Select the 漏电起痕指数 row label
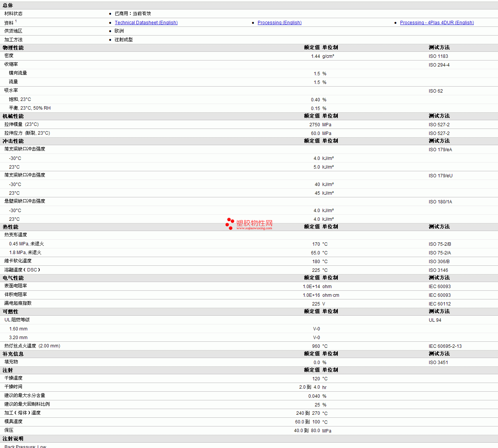 click(x=18, y=303)
